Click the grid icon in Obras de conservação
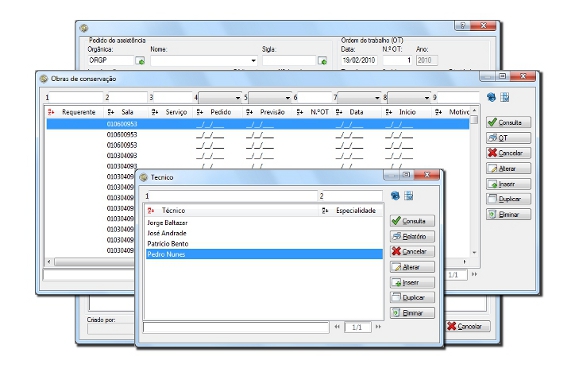This screenshot has height=372, width=579. pos(504,97)
